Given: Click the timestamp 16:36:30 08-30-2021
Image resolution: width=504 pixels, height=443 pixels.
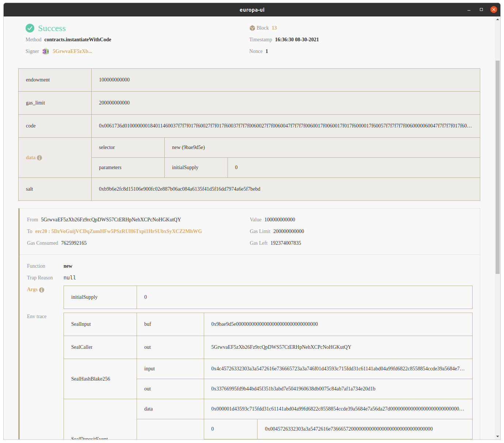Looking at the screenshot, I should (x=297, y=40).
